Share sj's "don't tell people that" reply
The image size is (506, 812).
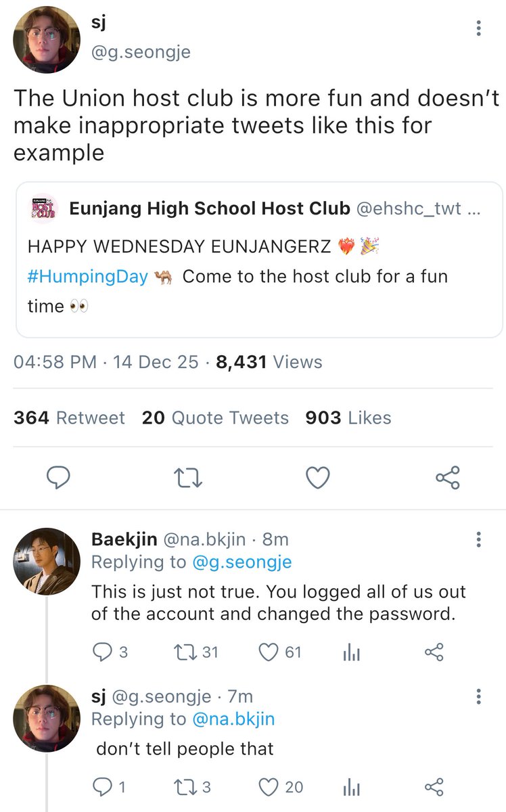point(433,787)
